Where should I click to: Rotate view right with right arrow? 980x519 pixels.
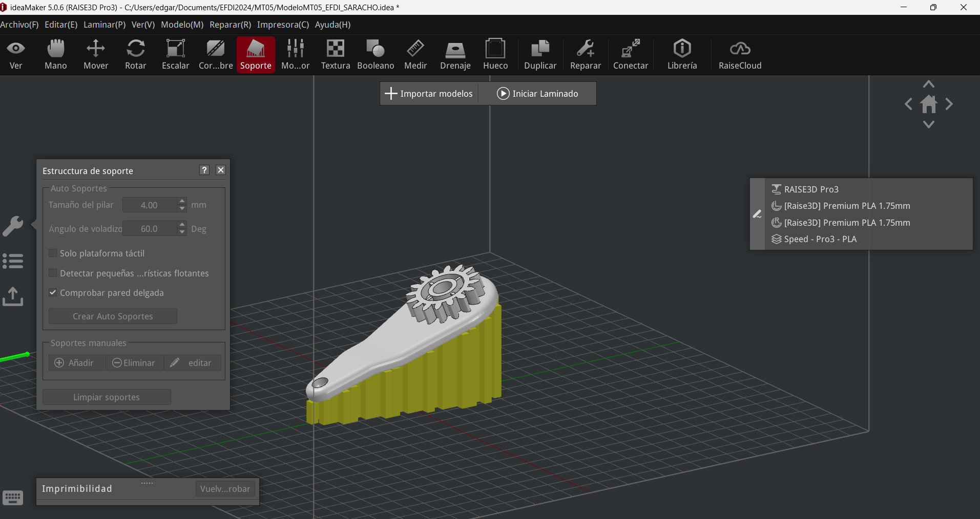click(x=949, y=104)
